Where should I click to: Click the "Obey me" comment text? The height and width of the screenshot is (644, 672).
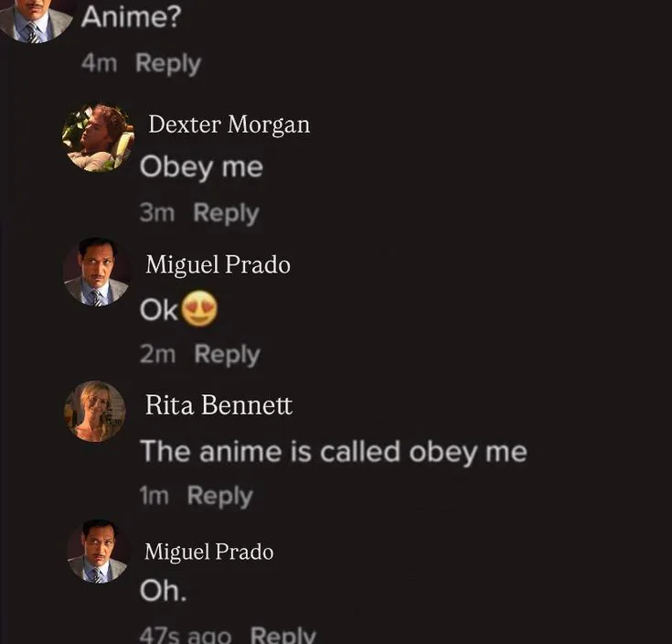pos(201,167)
